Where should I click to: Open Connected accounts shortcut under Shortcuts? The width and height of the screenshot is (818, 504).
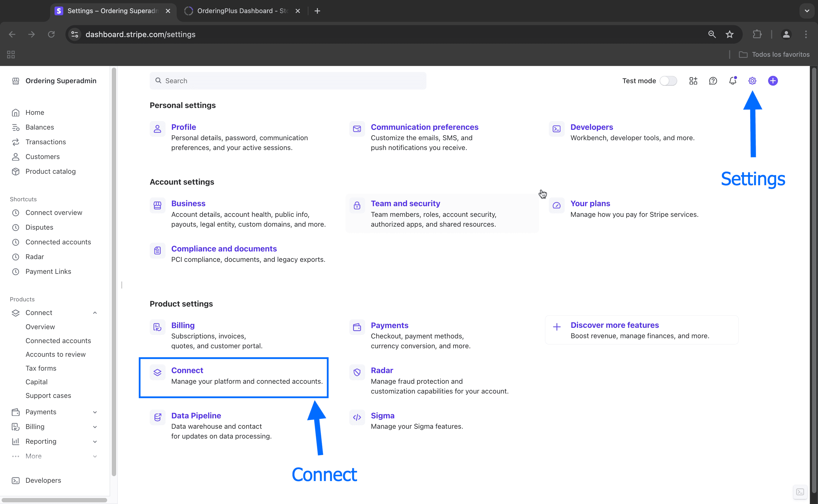(x=58, y=242)
